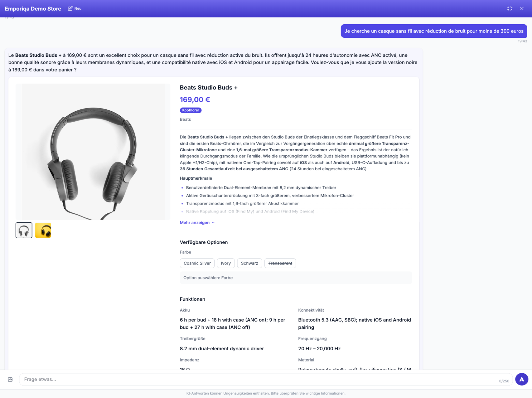
Task: Click the 'Aktive Geräuschunterdrückung' bullet point
Action: click(x=270, y=196)
